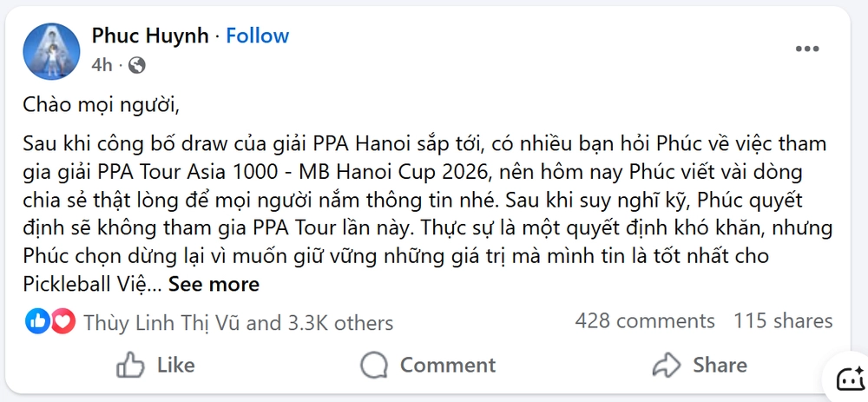Viewport: 868px width, 402px height.
Task: Click the blue thumbs-up reaction icon
Action: tap(37, 322)
